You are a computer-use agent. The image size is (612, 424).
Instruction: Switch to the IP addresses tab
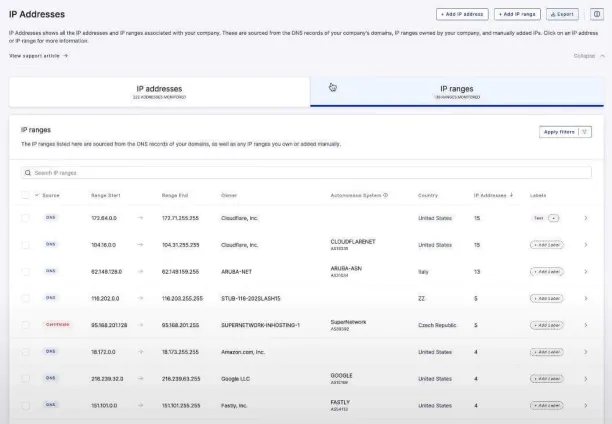tap(159, 92)
